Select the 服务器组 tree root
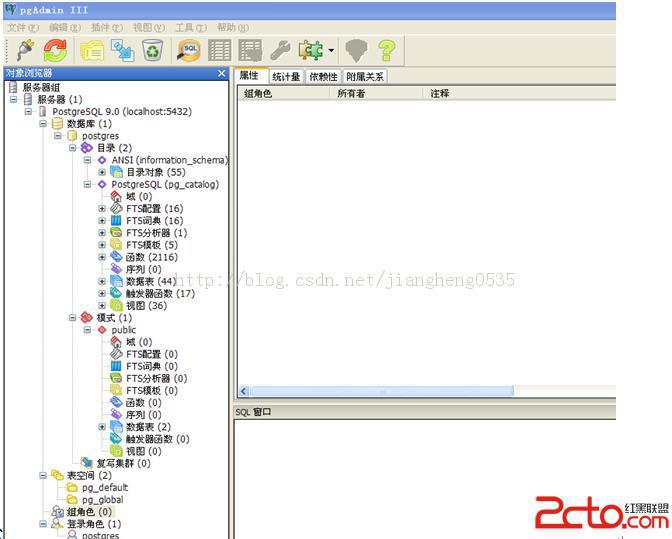 click(41, 87)
